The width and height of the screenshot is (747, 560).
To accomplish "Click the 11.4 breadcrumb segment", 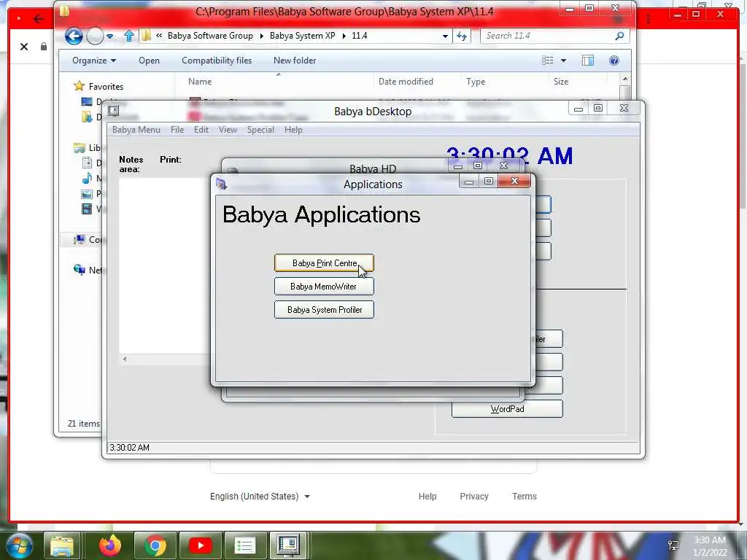I will (359, 36).
